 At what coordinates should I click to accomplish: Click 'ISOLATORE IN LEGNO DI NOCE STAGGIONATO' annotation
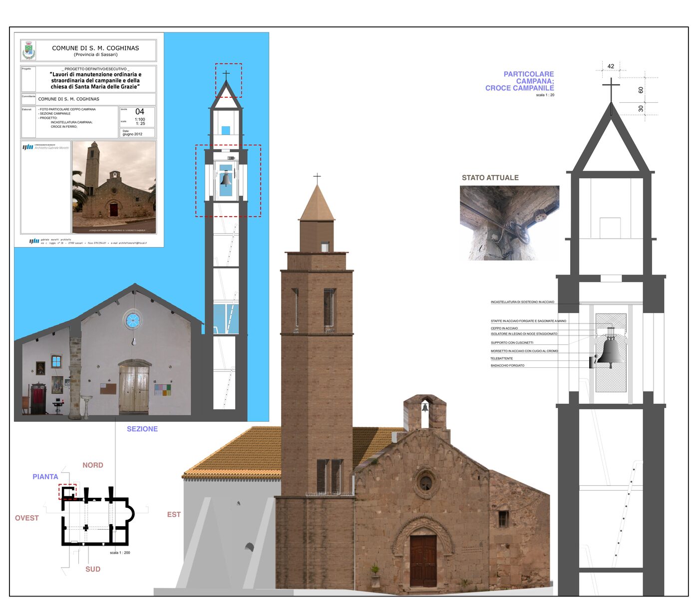[524, 333]
